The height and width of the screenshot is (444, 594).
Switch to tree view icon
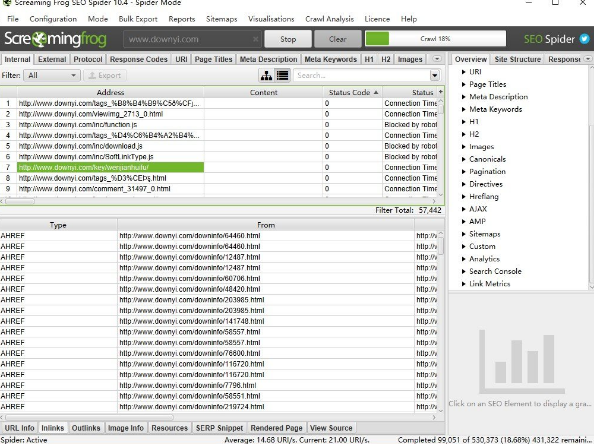(x=266, y=75)
